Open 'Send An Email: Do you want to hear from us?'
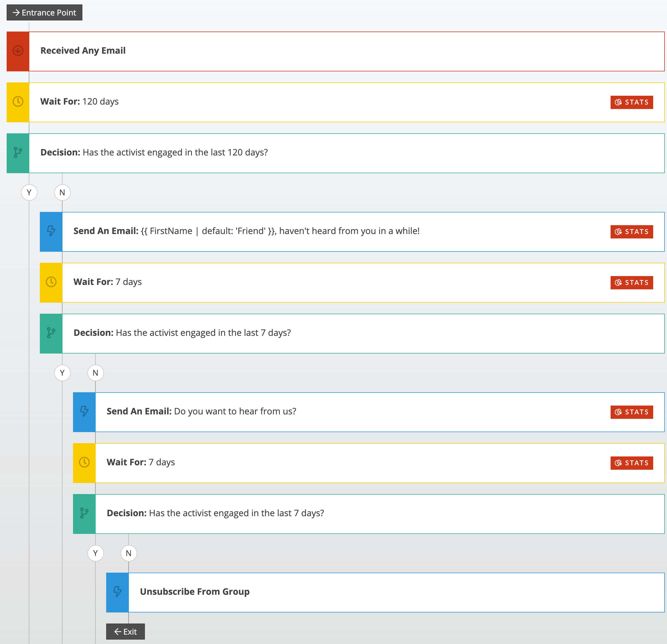The image size is (667, 644). 369,412
